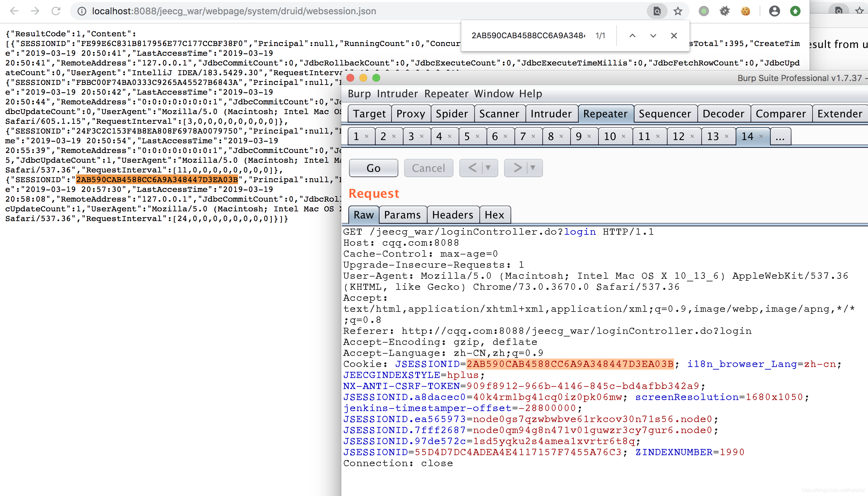Screen dimensions: 868x496
Task: Select the Headers request view tab
Action: (452, 215)
